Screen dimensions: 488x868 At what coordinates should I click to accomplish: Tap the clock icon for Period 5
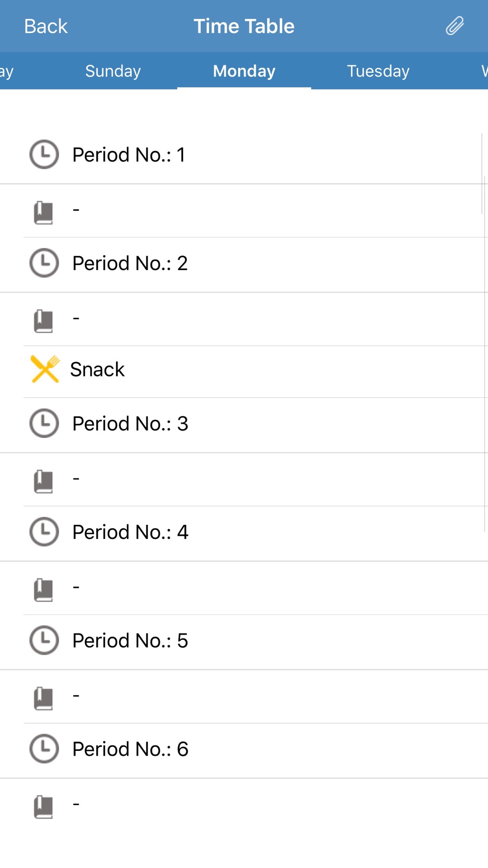tap(44, 640)
